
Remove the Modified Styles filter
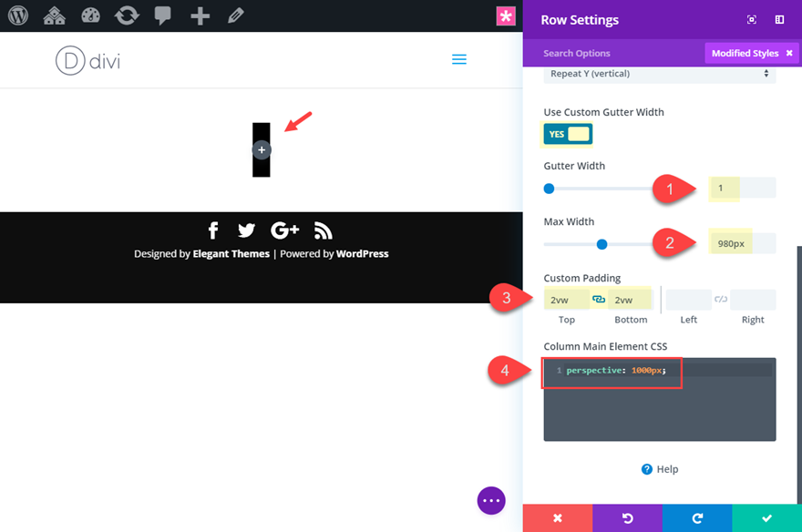tap(789, 53)
